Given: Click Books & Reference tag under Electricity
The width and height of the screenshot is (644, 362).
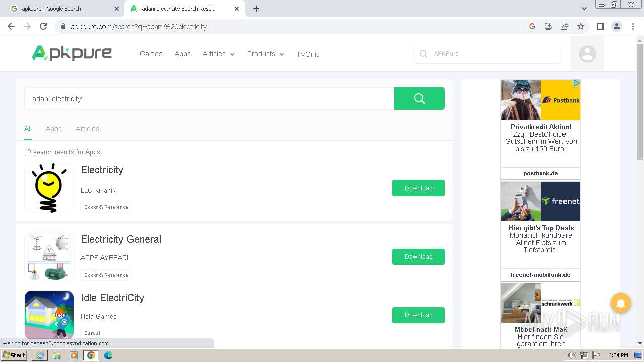Looking at the screenshot, I should pyautogui.click(x=106, y=207).
